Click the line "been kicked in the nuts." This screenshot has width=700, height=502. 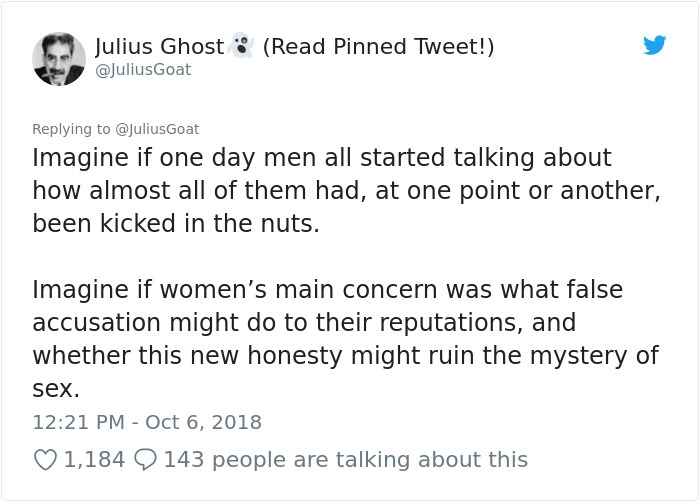(x=176, y=223)
